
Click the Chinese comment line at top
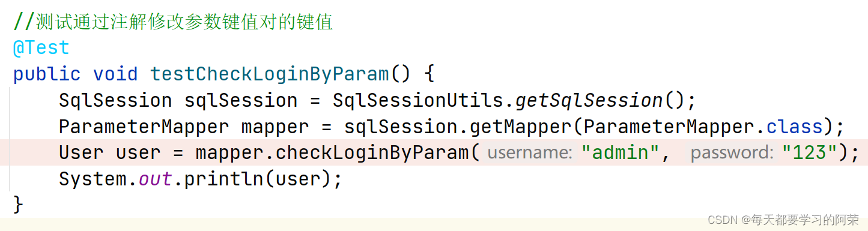point(173,22)
